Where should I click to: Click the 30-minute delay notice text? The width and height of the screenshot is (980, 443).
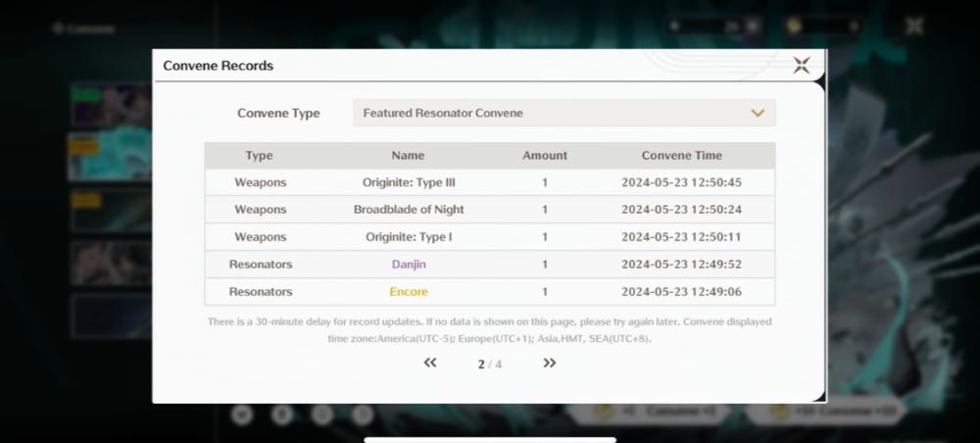(x=489, y=330)
